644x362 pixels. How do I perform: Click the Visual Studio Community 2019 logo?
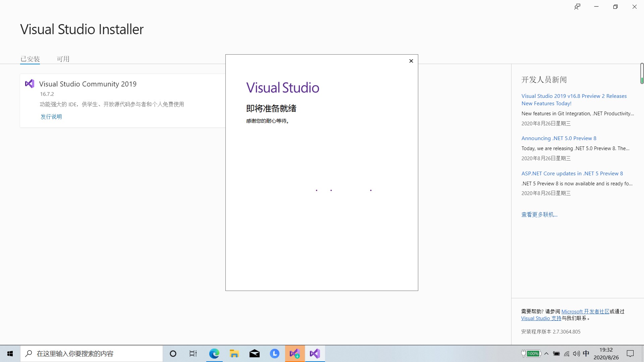30,83
